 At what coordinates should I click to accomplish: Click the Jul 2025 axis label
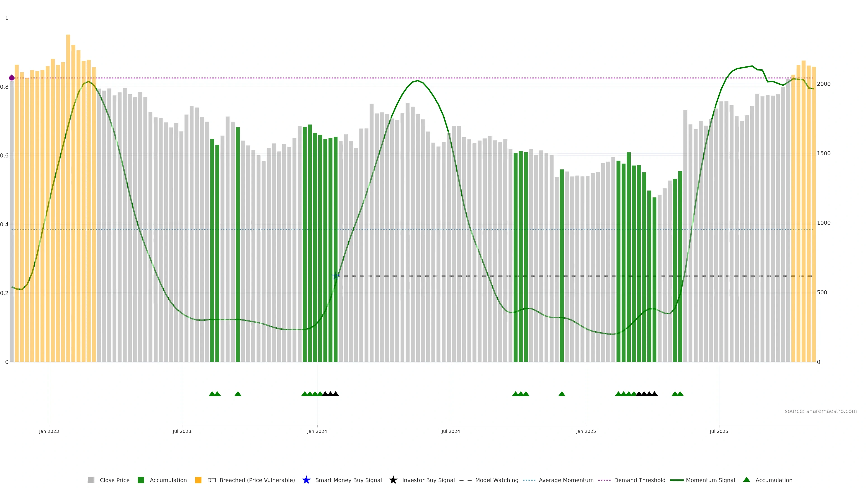click(x=719, y=431)
